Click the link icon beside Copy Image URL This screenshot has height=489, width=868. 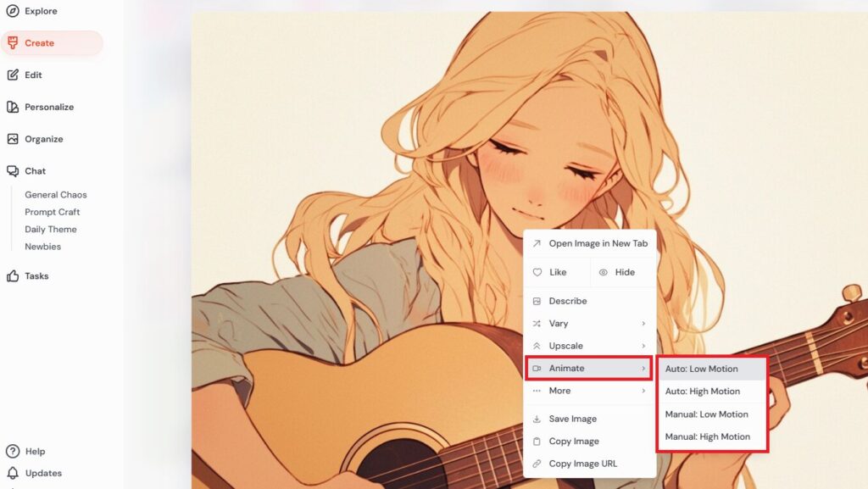(x=537, y=464)
